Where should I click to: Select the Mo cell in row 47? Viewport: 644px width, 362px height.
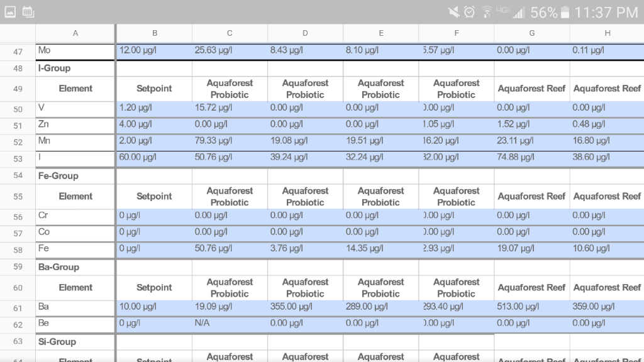click(x=75, y=52)
